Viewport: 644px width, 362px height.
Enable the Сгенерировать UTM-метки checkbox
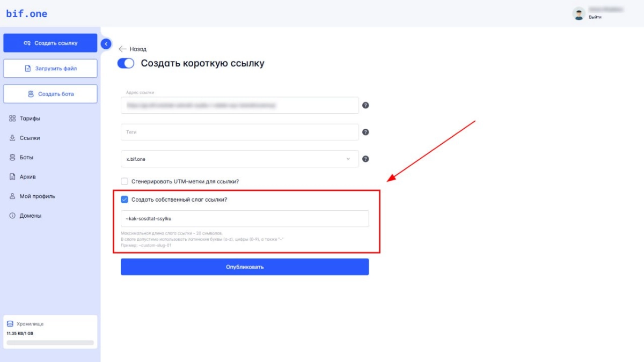point(125,181)
